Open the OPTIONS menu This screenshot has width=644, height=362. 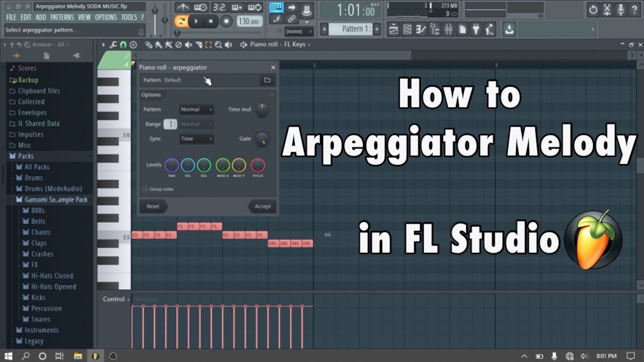(106, 17)
